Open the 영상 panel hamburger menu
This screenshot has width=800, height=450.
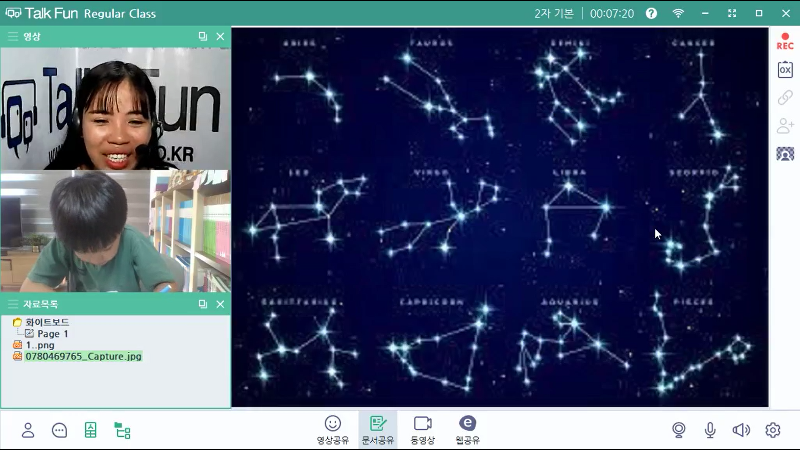click(12, 36)
